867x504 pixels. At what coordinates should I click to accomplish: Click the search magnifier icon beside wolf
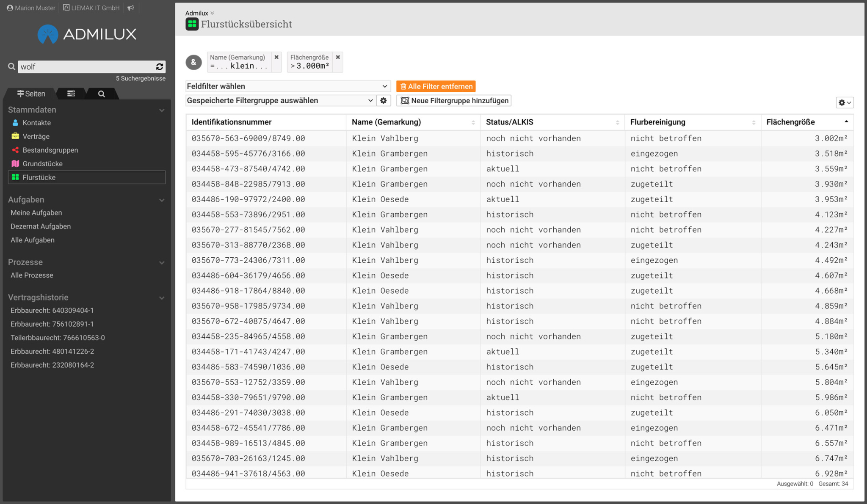point(11,66)
